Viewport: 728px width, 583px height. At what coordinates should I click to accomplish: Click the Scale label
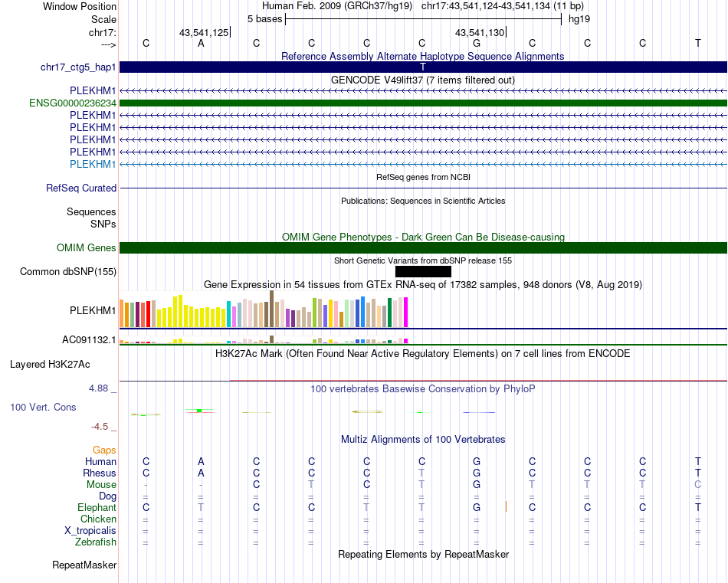click(x=103, y=19)
